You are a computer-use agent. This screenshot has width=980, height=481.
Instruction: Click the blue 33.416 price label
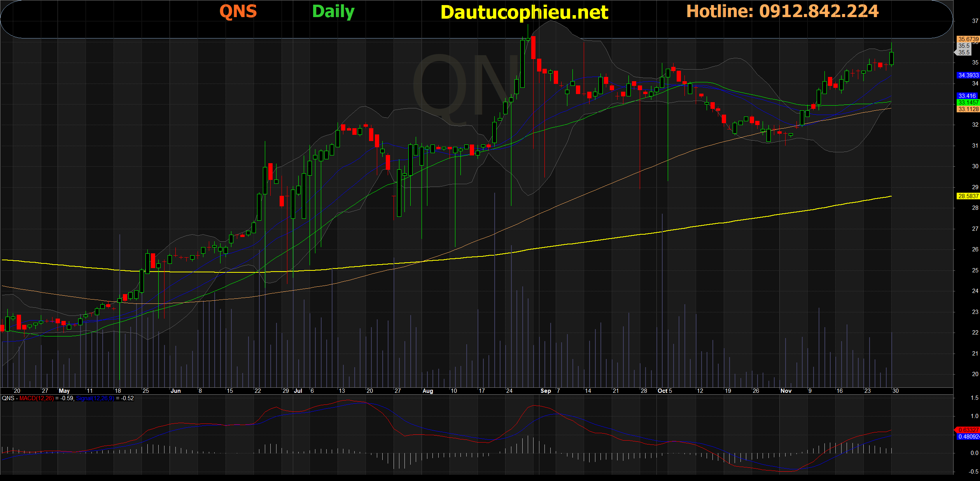point(967,96)
